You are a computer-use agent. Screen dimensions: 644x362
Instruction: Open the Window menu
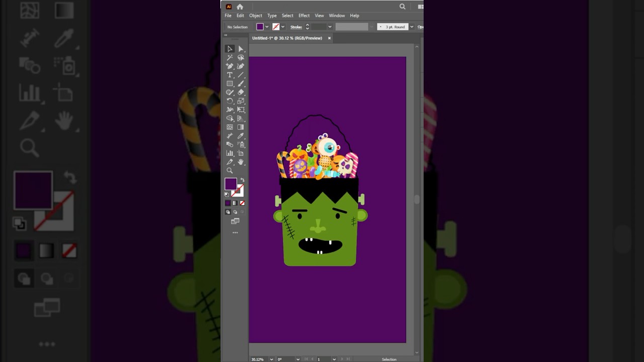[x=337, y=16]
